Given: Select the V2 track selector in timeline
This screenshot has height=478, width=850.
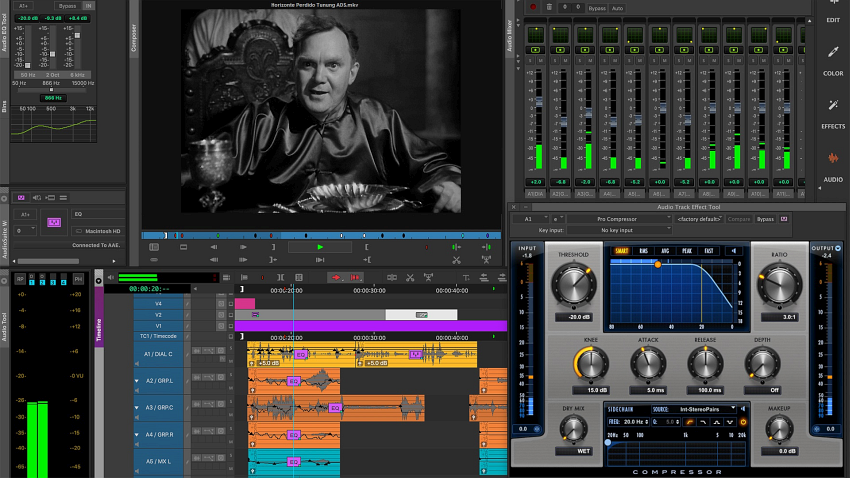Looking at the screenshot, I should pos(158,315).
